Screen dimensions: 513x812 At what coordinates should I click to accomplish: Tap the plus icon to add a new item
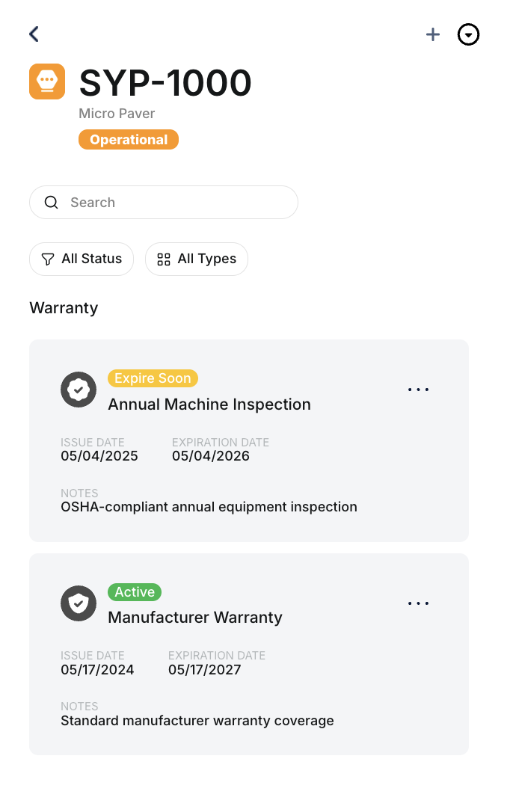point(432,34)
